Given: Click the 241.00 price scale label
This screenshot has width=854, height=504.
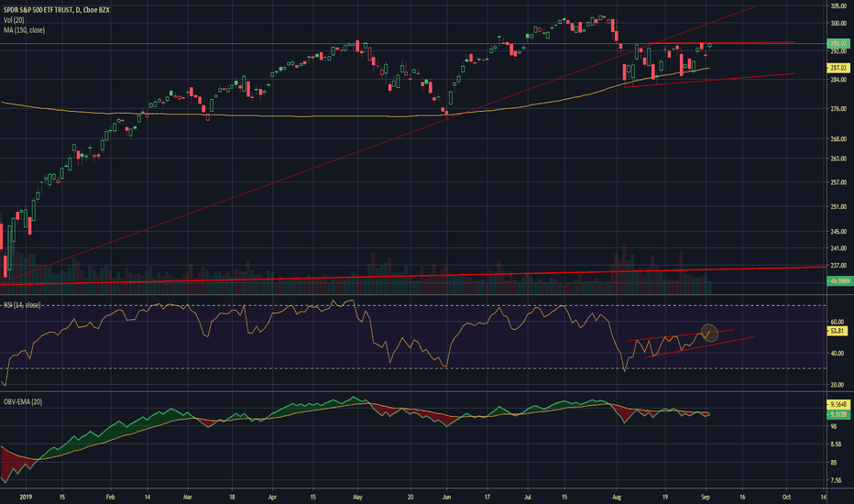Looking at the screenshot, I should [x=838, y=248].
